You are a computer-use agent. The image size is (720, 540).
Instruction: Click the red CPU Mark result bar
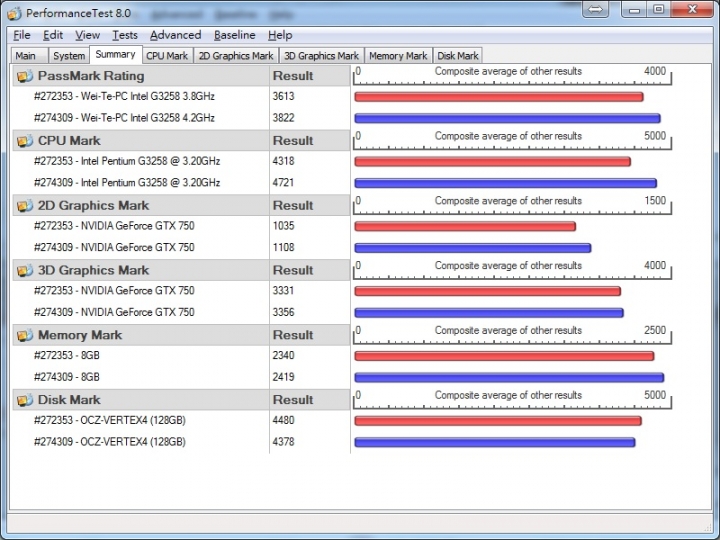tap(492, 162)
